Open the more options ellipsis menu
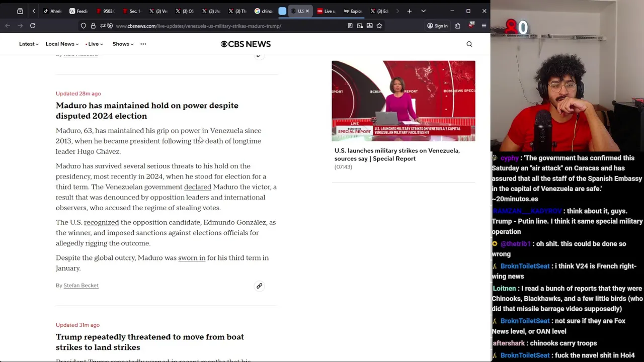The width and height of the screenshot is (644, 362). (x=143, y=44)
